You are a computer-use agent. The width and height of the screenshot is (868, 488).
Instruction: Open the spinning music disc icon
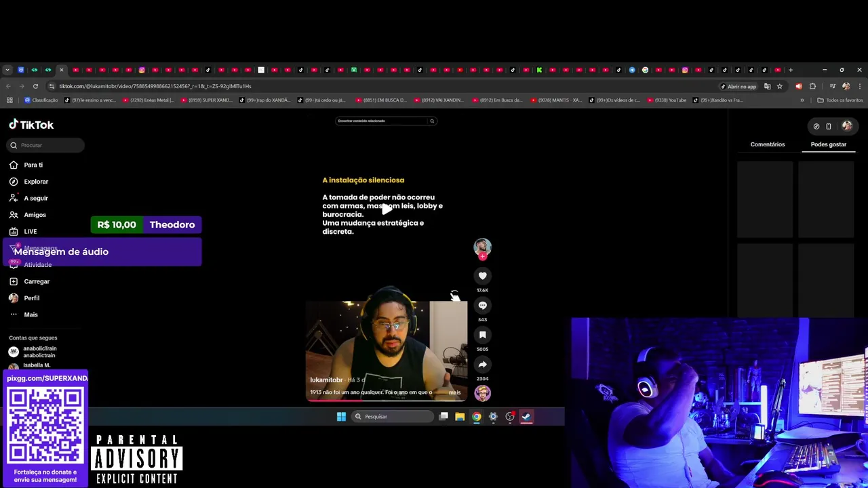482,393
